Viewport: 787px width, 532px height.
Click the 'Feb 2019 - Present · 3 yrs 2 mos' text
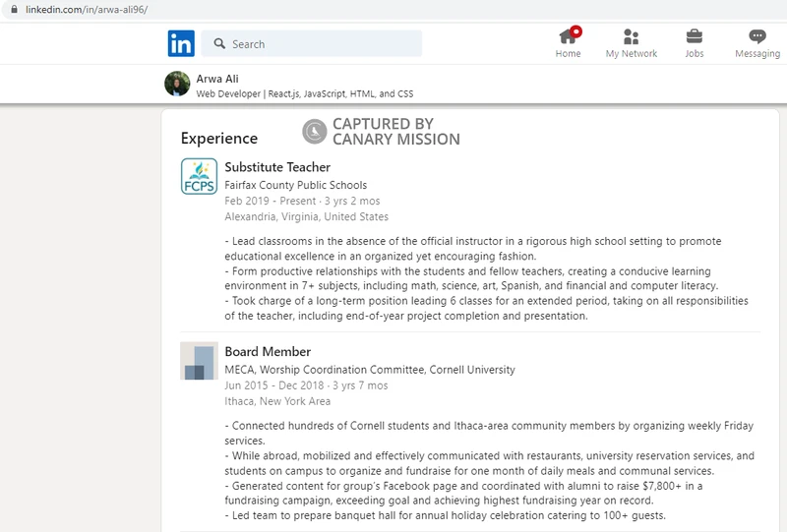pyautogui.click(x=302, y=202)
